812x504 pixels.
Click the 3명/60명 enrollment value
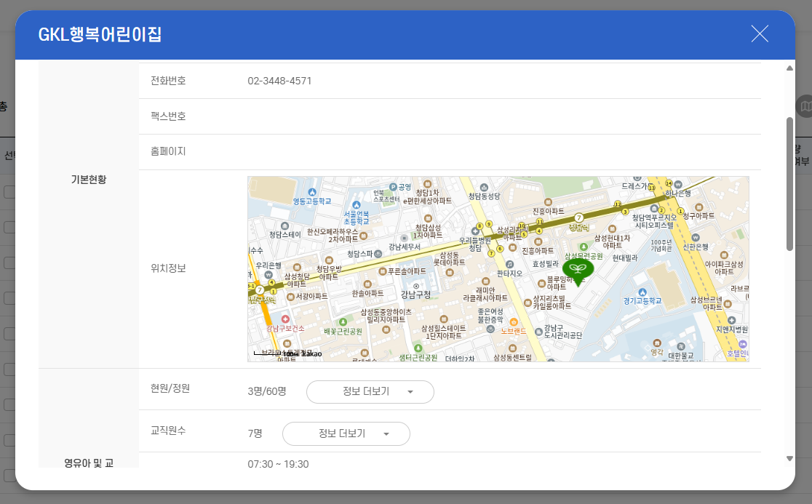coord(267,392)
